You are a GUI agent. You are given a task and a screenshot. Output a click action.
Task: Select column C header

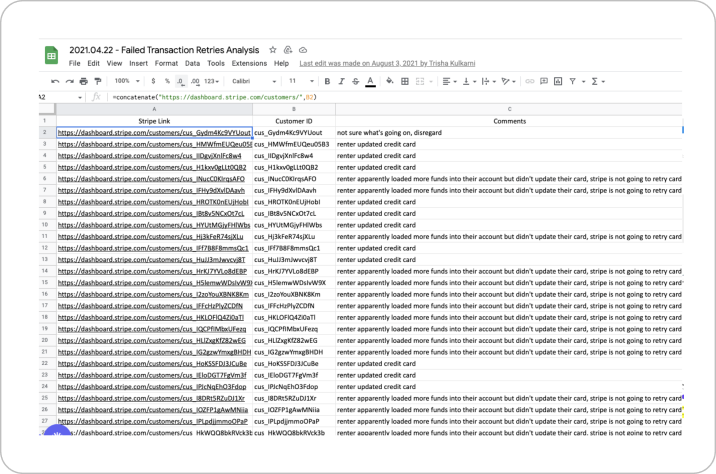click(509, 109)
